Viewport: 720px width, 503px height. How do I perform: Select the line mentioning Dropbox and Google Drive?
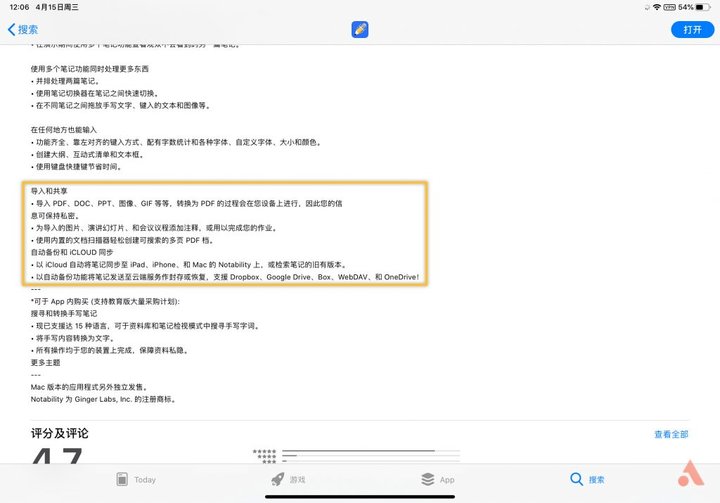click(x=225, y=277)
